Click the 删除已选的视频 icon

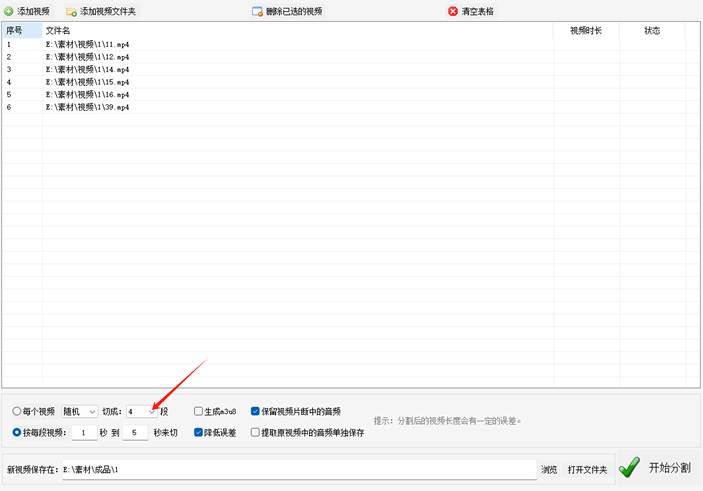(x=257, y=11)
